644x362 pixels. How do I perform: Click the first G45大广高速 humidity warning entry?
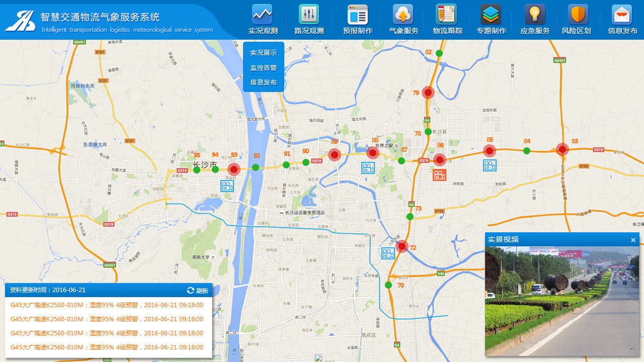pyautogui.click(x=107, y=305)
